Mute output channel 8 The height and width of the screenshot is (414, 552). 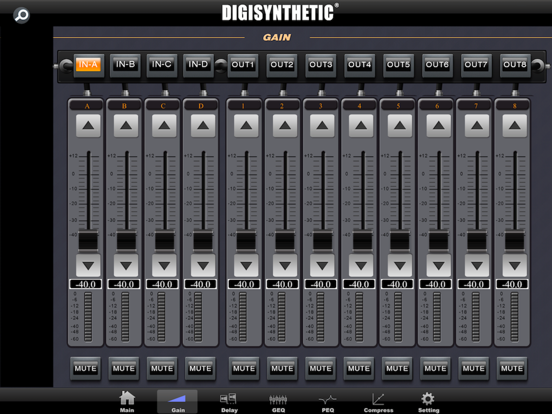click(x=512, y=369)
